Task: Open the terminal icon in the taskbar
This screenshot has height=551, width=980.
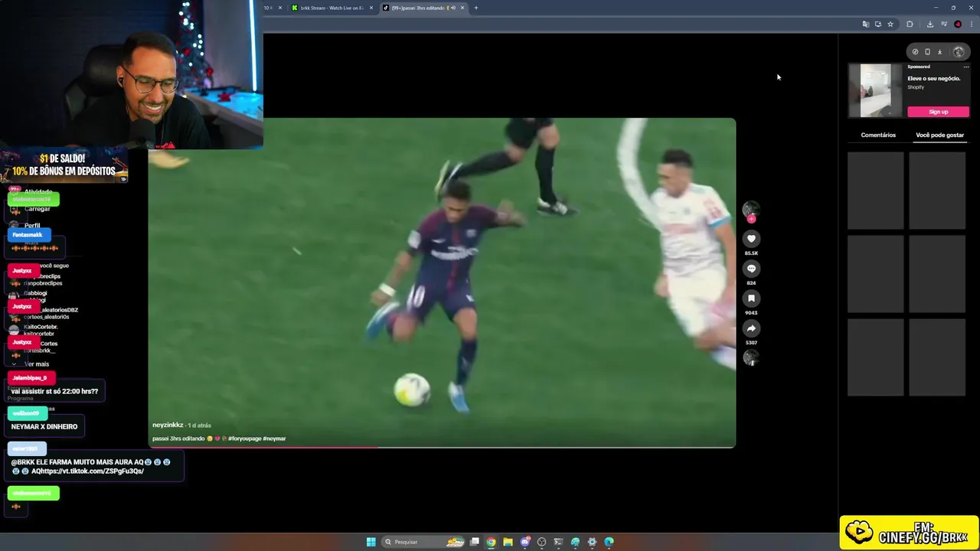Action: 558,542
